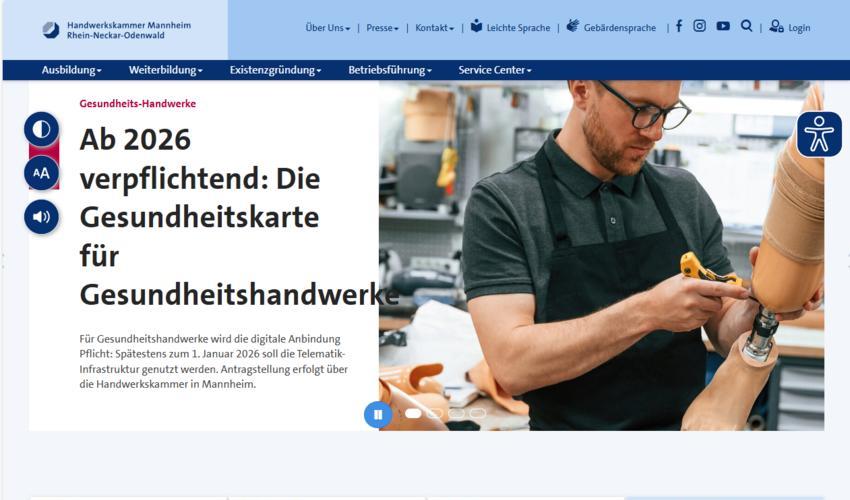Screen dimensions: 850x500
Task: Open the Instagram icon link
Action: pos(699,26)
